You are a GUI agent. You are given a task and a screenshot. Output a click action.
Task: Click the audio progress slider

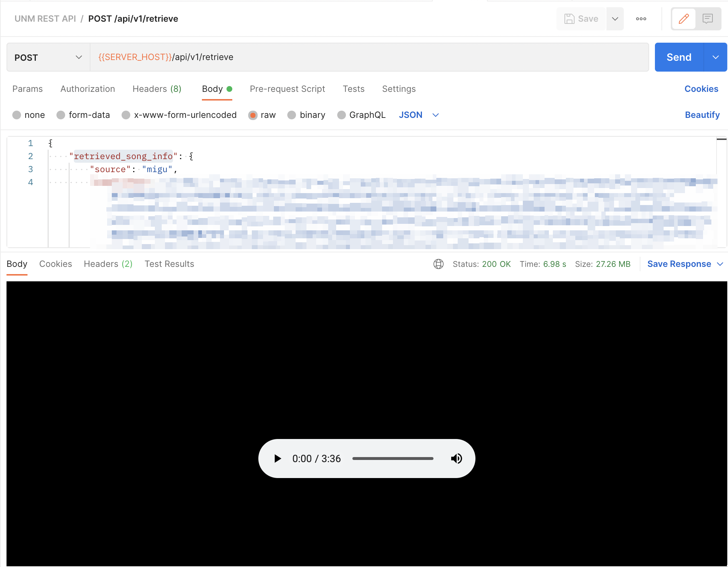click(393, 459)
